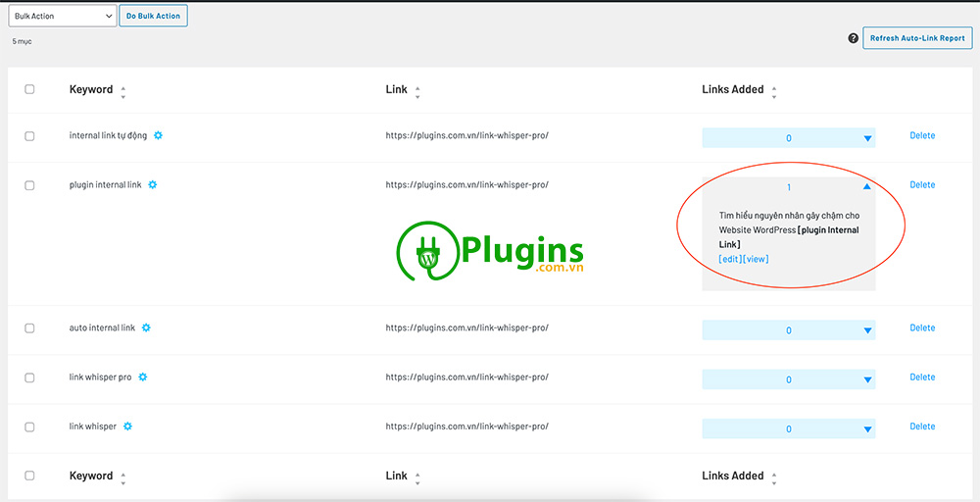Open settings gear for 'plugin internal link'
This screenshot has height=502, width=980.
click(x=153, y=184)
